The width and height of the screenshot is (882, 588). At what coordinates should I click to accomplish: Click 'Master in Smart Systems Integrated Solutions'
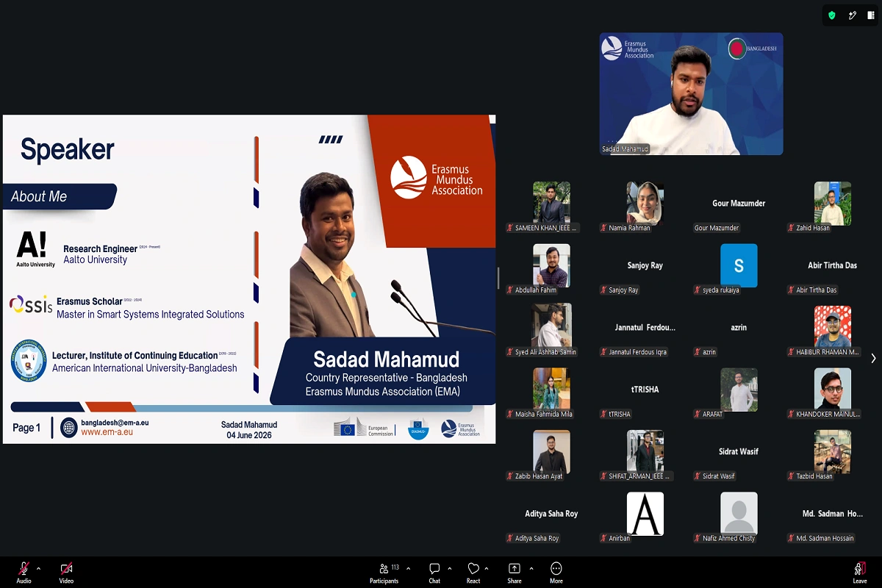pos(151,314)
